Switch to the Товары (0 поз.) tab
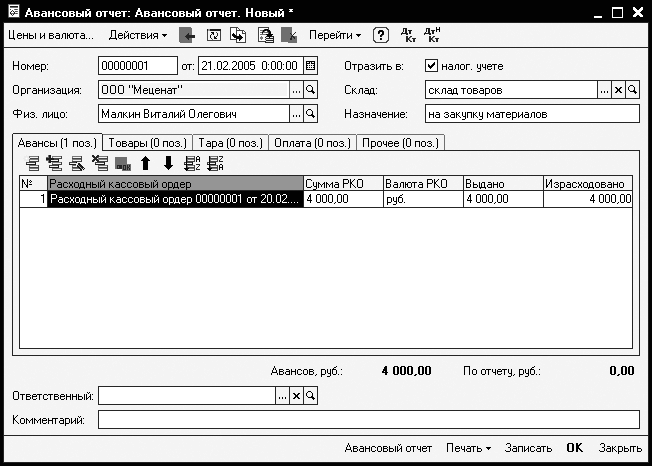The width and height of the screenshot is (652, 466). coord(148,143)
